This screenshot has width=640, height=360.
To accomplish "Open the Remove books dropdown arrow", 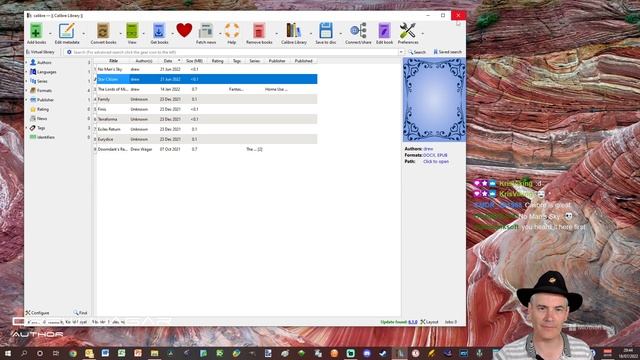I will [276, 33].
